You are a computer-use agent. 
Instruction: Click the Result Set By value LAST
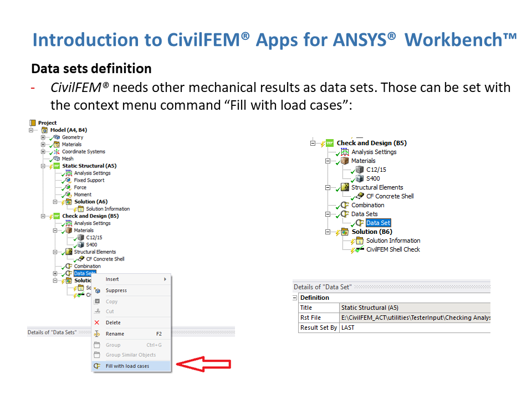pos(348,328)
